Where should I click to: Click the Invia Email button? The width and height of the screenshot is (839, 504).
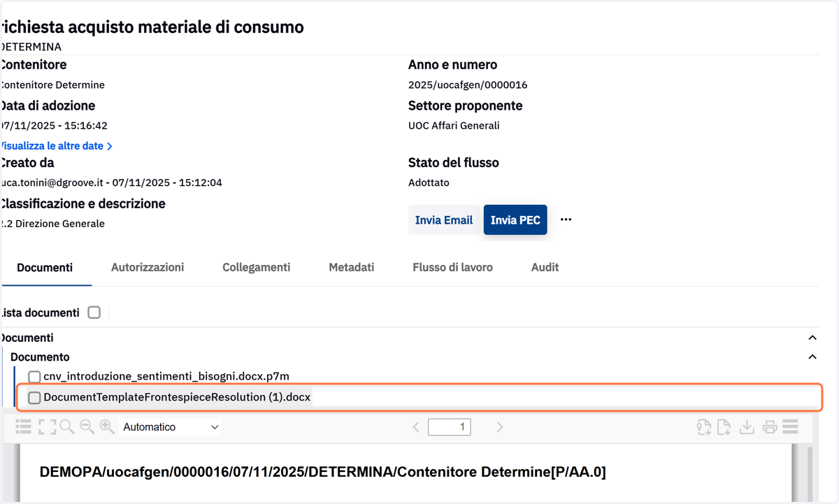pos(444,219)
